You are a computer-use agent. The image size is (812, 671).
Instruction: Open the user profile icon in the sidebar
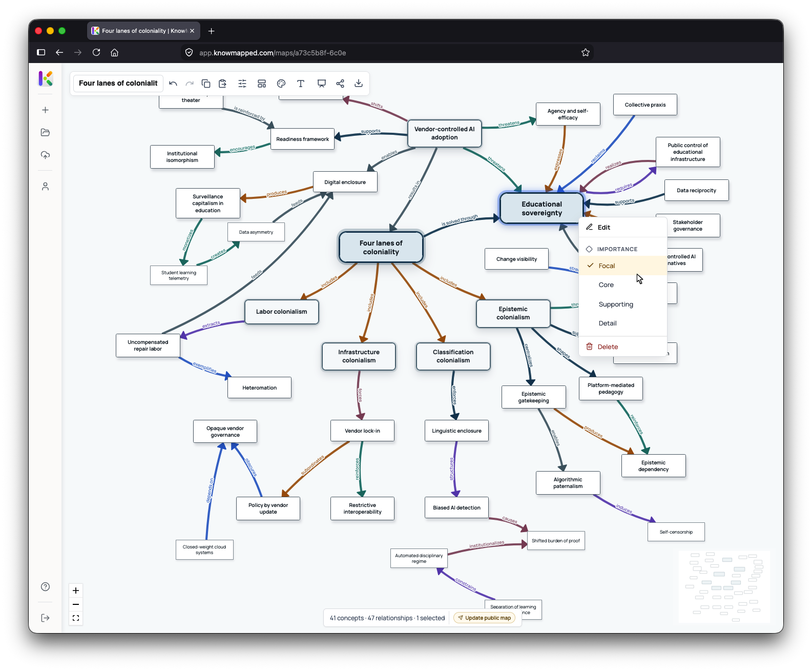(x=46, y=187)
